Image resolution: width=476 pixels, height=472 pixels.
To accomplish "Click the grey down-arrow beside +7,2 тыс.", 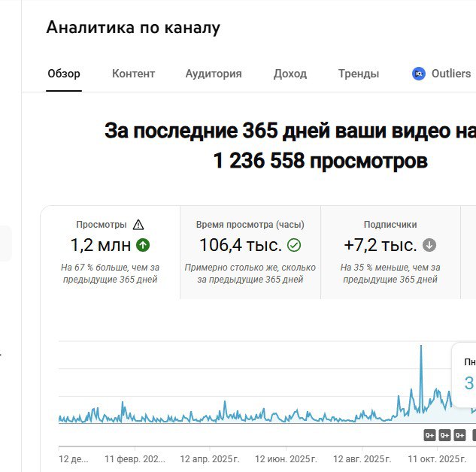I will click(x=429, y=245).
